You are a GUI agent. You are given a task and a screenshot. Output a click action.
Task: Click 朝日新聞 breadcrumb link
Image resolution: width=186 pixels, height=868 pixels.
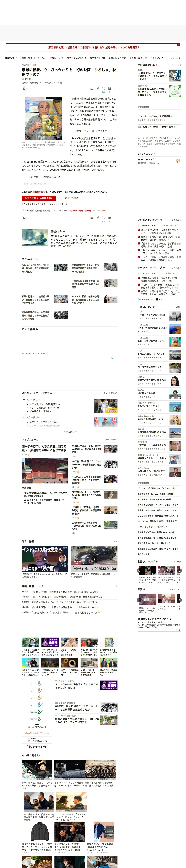pos(25,65)
